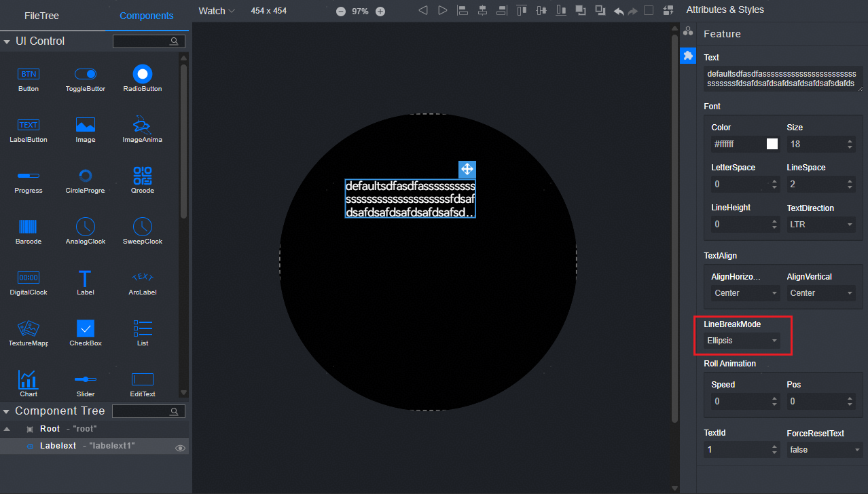Click the align top toolbar icon

point(522,10)
